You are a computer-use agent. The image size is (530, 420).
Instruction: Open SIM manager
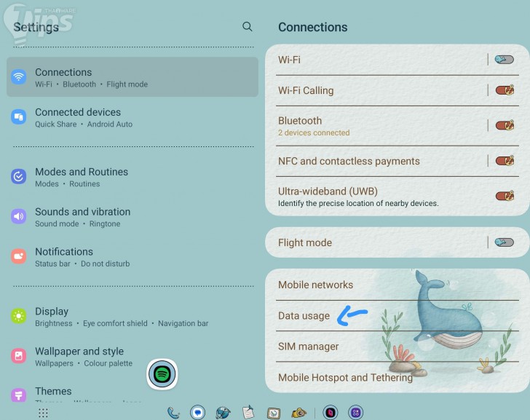click(x=397, y=346)
